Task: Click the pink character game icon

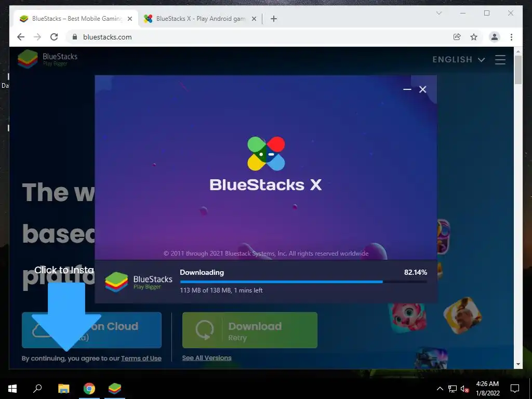Action: point(407,317)
